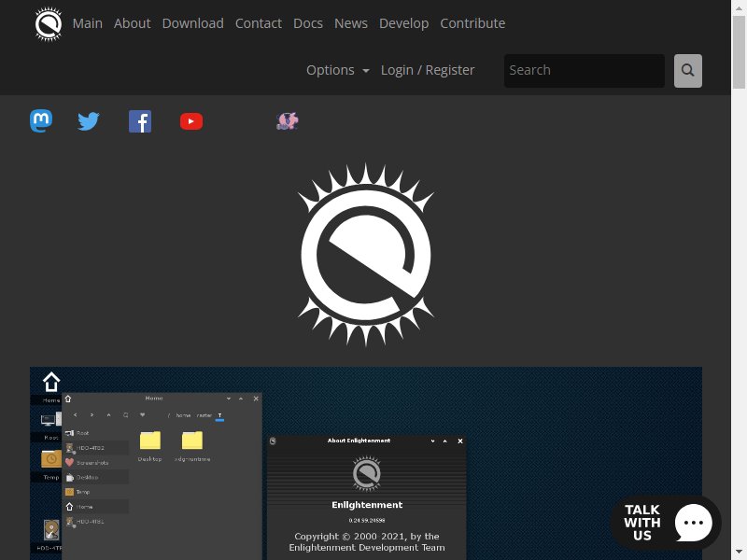The image size is (747, 560).
Task: Click the scrollbar up arrow
Action: click(x=739, y=7)
